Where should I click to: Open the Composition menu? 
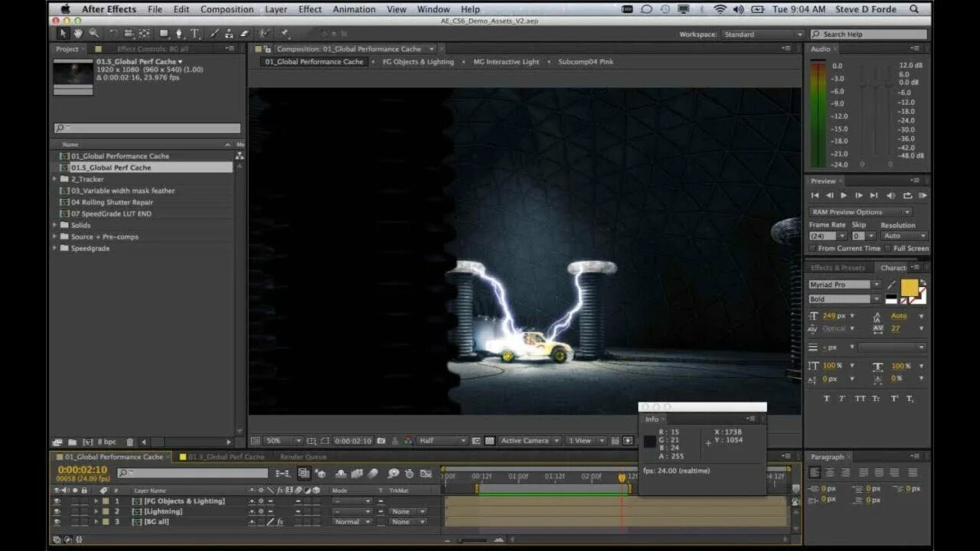pyautogui.click(x=227, y=9)
